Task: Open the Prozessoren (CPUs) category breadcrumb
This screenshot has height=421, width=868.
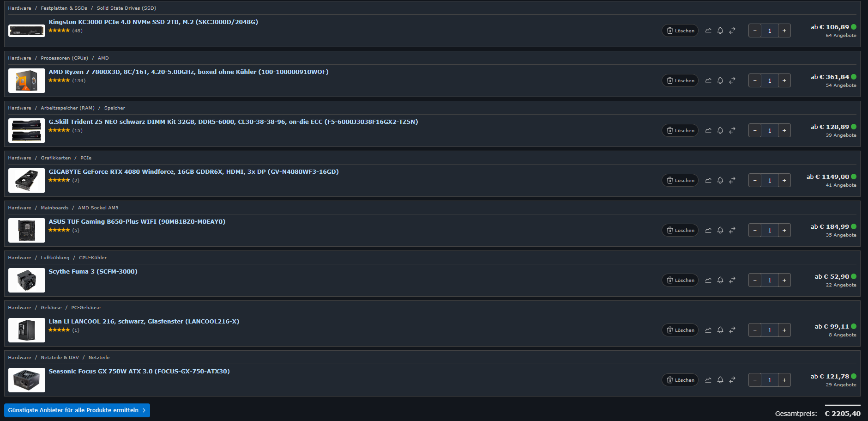Action: tap(64, 58)
